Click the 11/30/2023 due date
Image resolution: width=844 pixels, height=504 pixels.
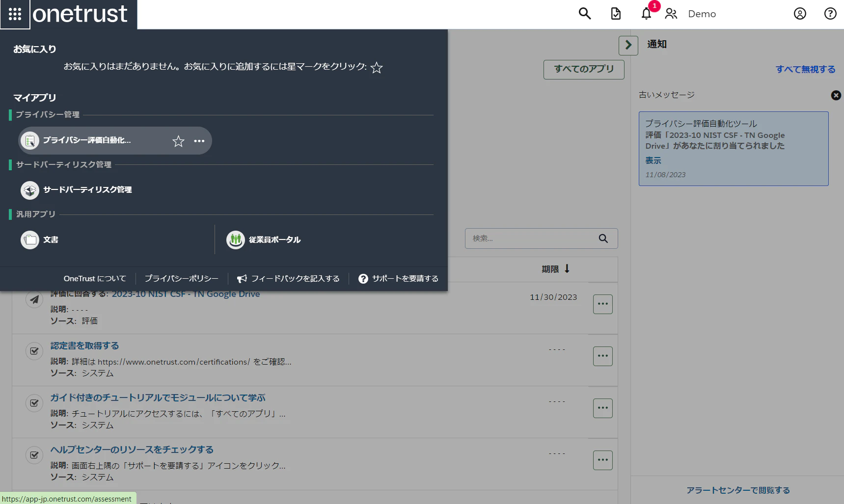553,297
